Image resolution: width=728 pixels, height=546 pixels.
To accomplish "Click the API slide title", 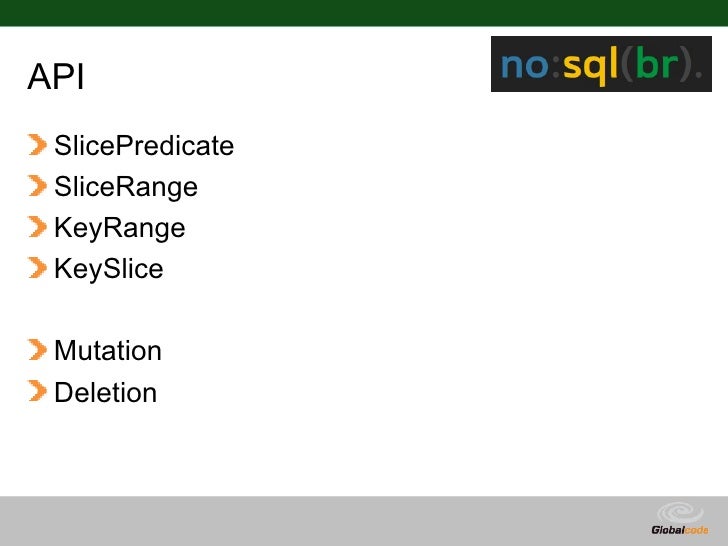I will tap(56, 77).
